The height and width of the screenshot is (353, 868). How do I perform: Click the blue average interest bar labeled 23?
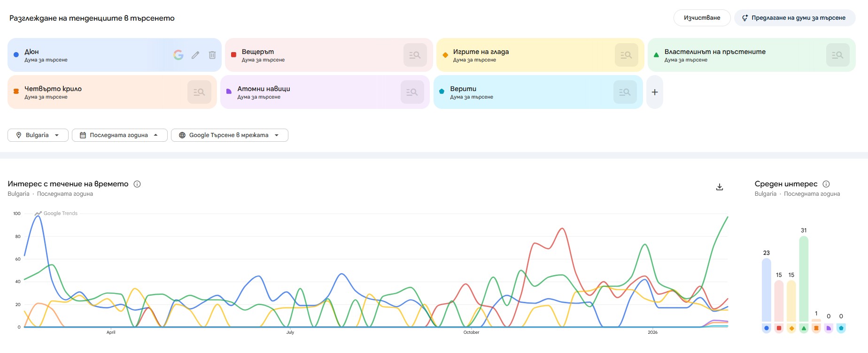767,290
